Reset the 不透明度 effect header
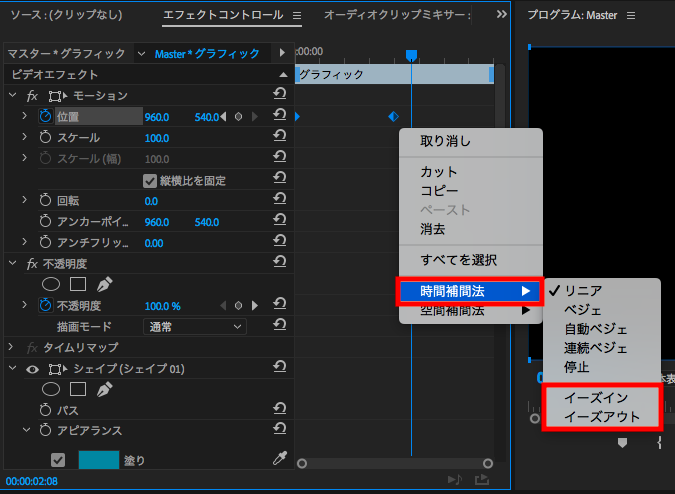 (280, 262)
